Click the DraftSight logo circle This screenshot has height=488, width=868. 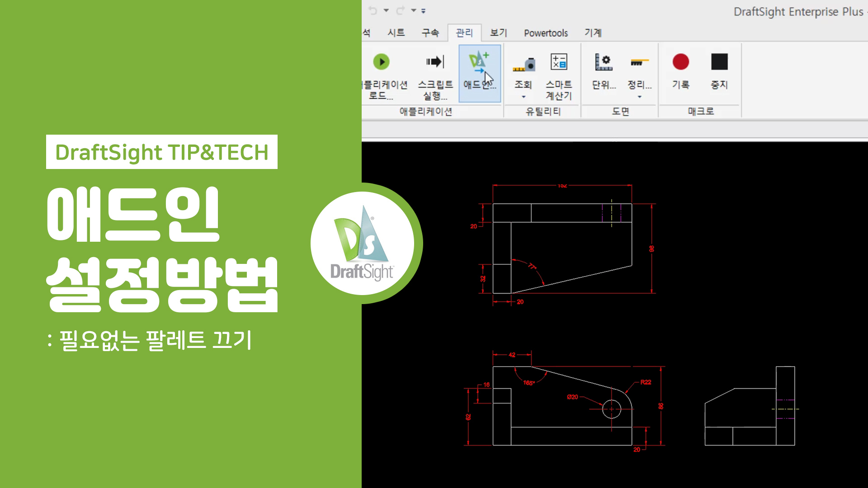[363, 243]
